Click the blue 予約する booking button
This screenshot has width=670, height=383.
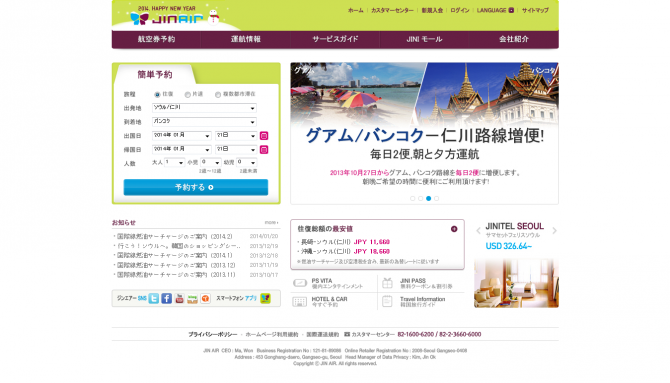pyautogui.click(x=196, y=187)
